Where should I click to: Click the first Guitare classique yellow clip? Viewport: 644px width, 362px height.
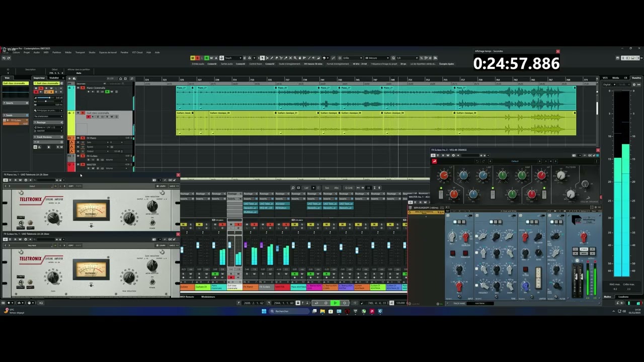pos(185,123)
